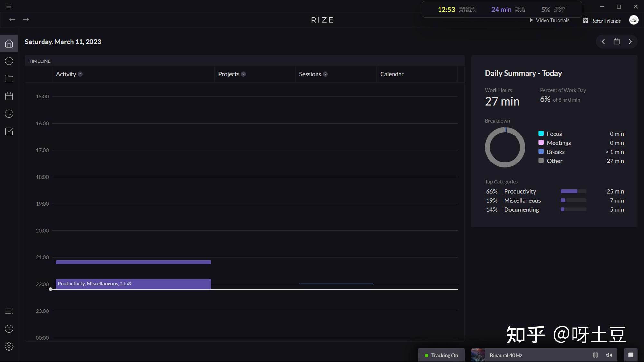
Task: Open the Projects folder sidebar icon
Action: point(9,79)
